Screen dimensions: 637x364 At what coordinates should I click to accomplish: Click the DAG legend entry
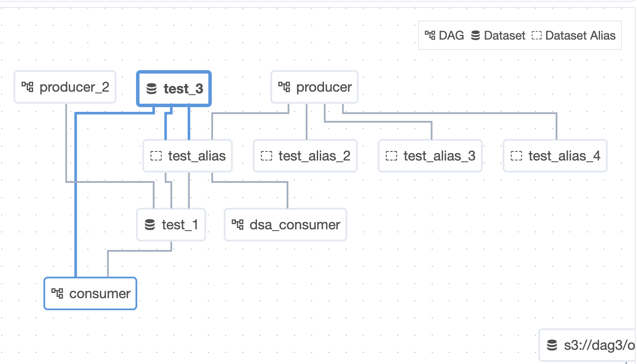[x=445, y=35]
